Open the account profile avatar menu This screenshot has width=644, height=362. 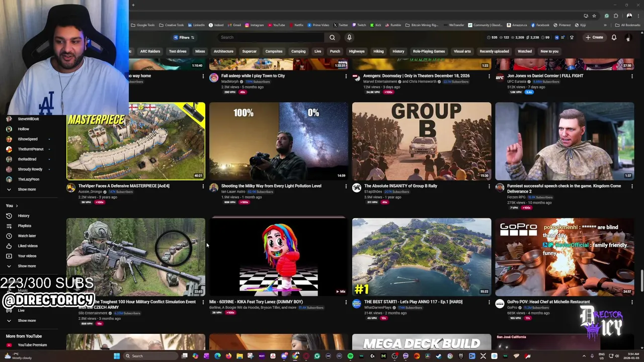point(628,37)
